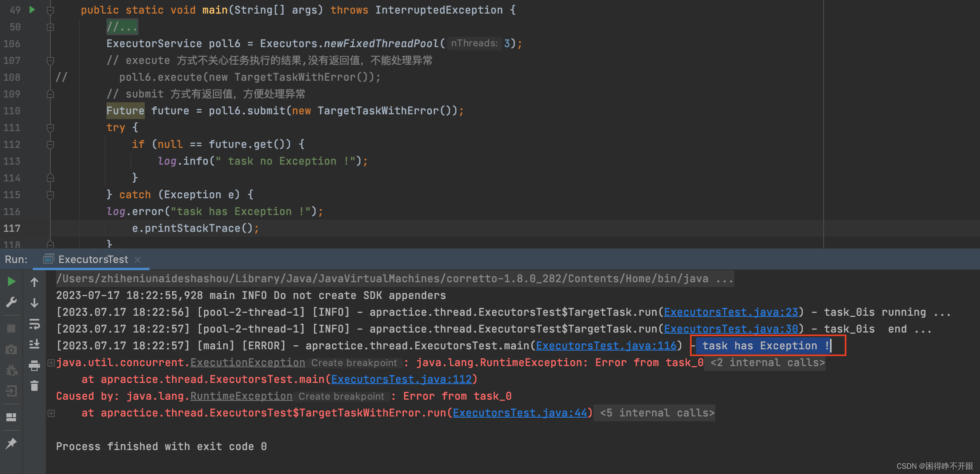Viewport: 980px width, 474px height.
Task: Click the Exit icon in Run toolbar
Action: [x=11, y=391]
